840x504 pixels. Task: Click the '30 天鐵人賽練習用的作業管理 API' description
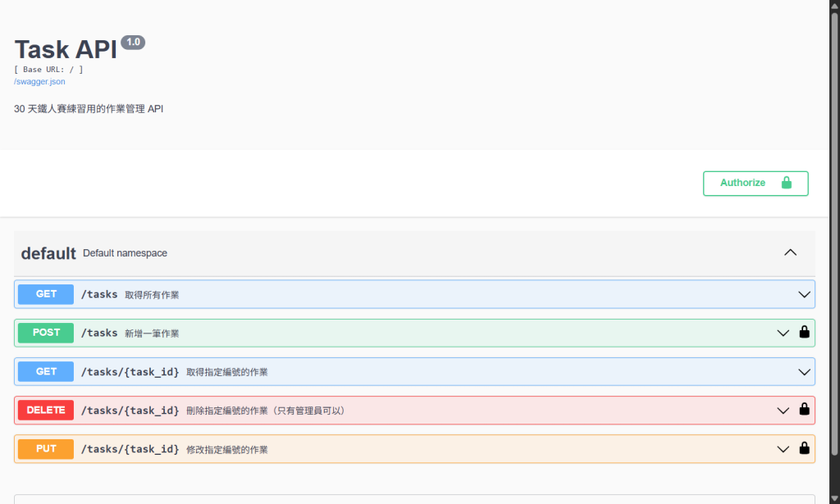(x=89, y=109)
